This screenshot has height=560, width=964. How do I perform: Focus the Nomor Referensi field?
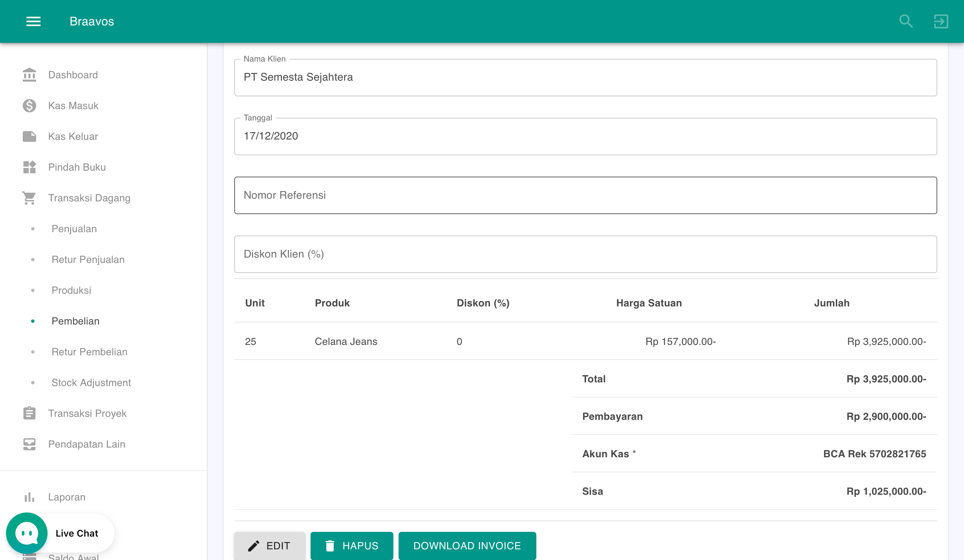pyautogui.click(x=585, y=195)
